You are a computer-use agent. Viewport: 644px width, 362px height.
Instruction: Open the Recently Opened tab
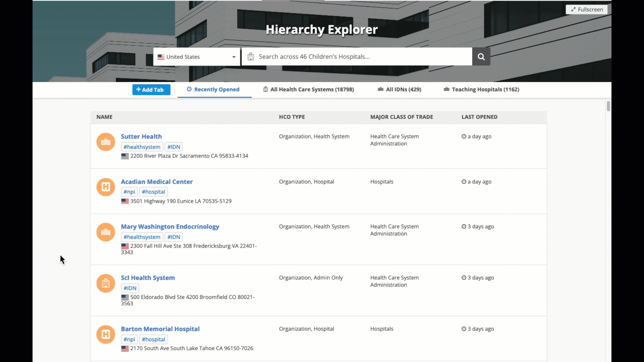pos(213,89)
